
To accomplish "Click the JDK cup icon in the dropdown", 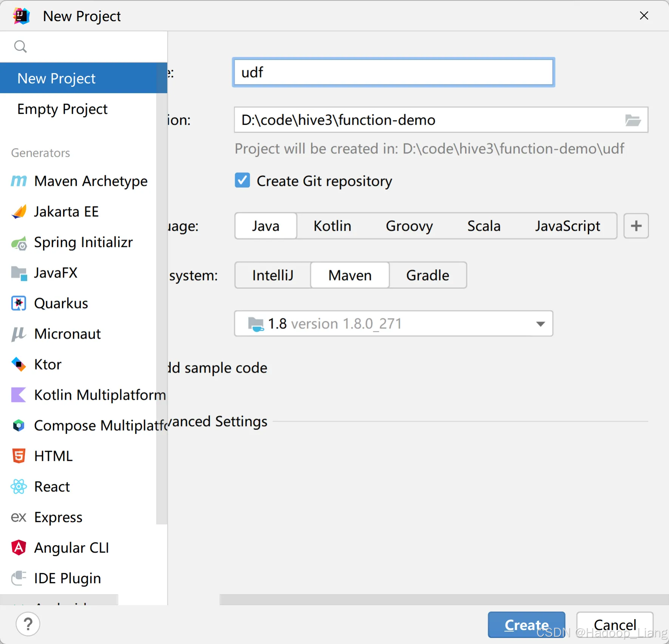I will (256, 324).
